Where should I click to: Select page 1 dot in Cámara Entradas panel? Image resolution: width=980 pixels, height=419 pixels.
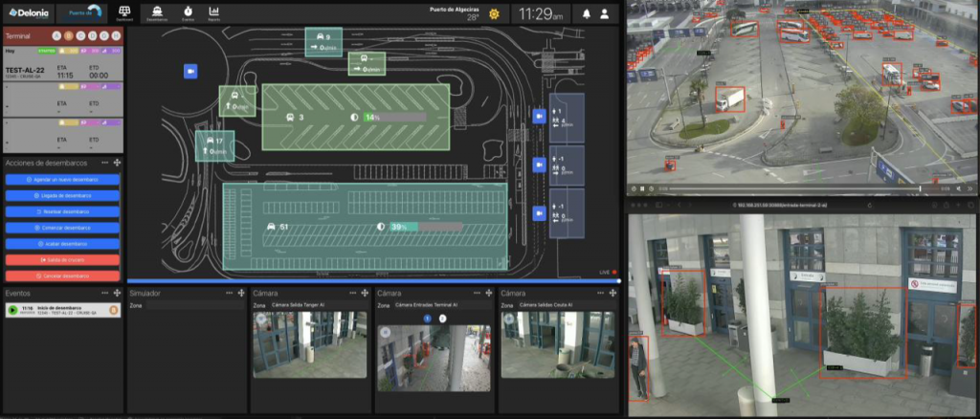tap(428, 317)
